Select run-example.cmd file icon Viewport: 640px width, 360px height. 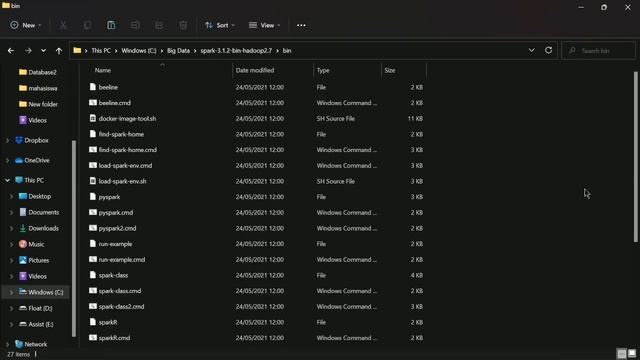(93, 260)
